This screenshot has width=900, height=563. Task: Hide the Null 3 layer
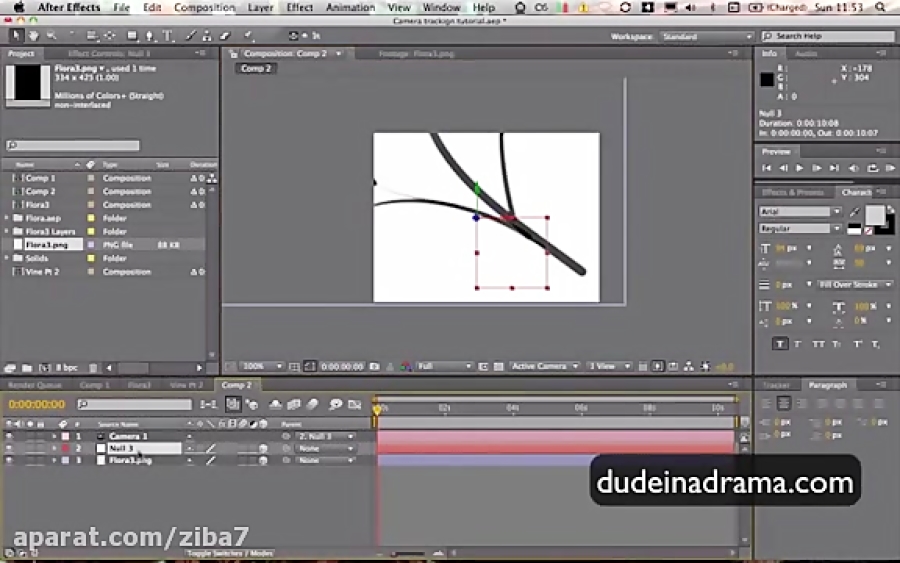tap(9, 448)
